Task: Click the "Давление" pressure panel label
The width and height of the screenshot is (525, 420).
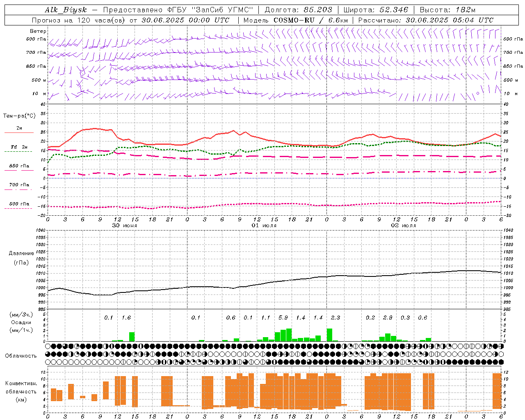Action: (x=21, y=253)
